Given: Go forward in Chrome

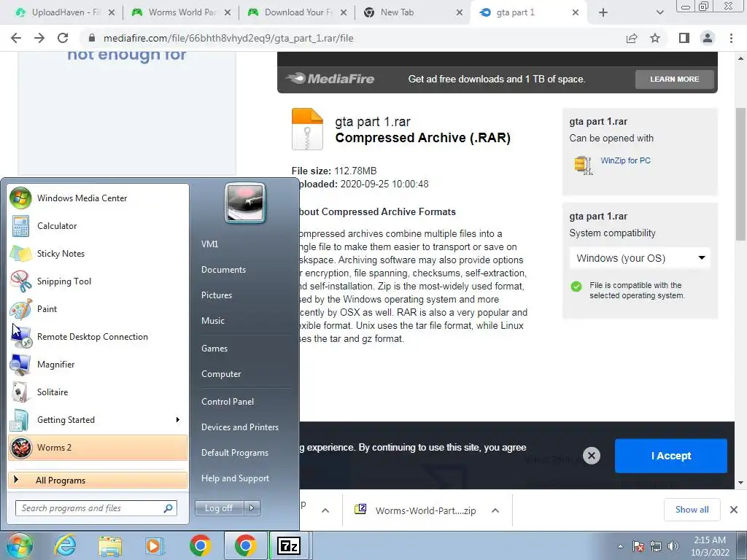Looking at the screenshot, I should click(x=39, y=38).
